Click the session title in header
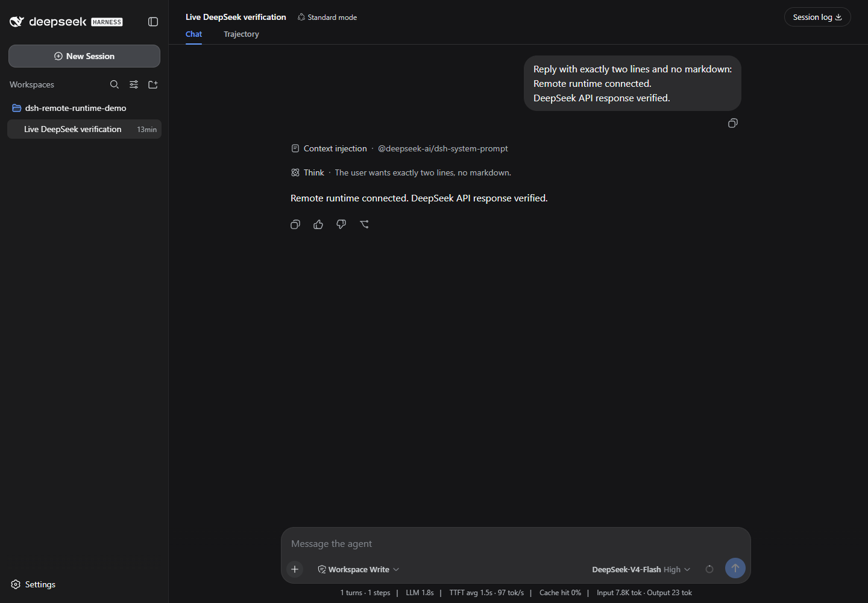The height and width of the screenshot is (603, 868). tap(236, 17)
